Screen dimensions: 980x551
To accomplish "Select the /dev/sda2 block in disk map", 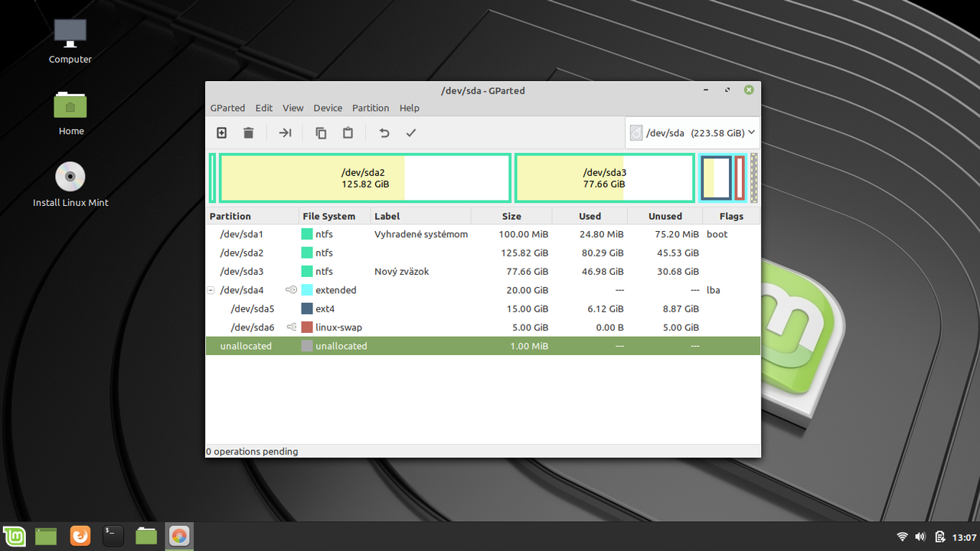I will pyautogui.click(x=365, y=178).
